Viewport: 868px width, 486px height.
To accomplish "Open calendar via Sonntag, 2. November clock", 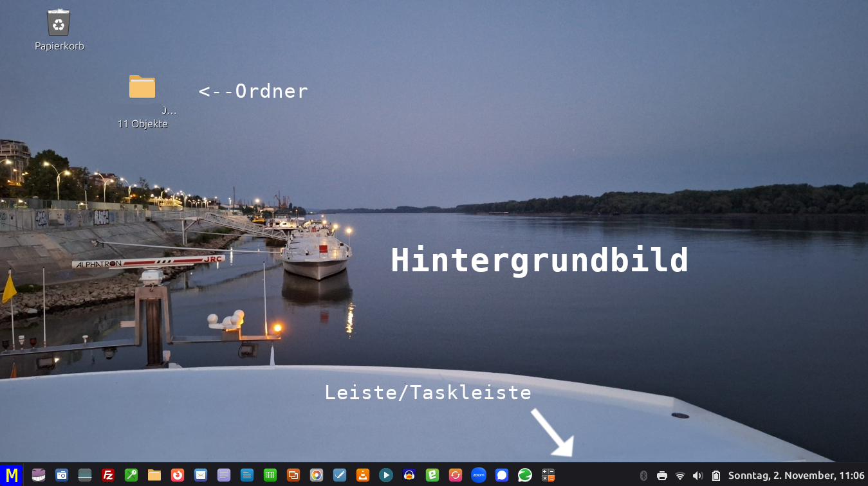I will [796, 476].
